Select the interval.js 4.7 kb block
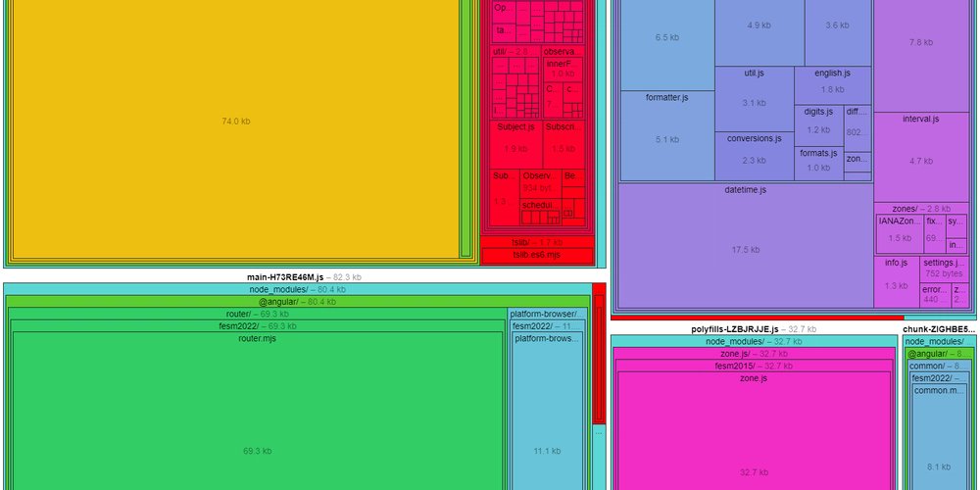Image resolution: width=980 pixels, height=490 pixels. 920,157
